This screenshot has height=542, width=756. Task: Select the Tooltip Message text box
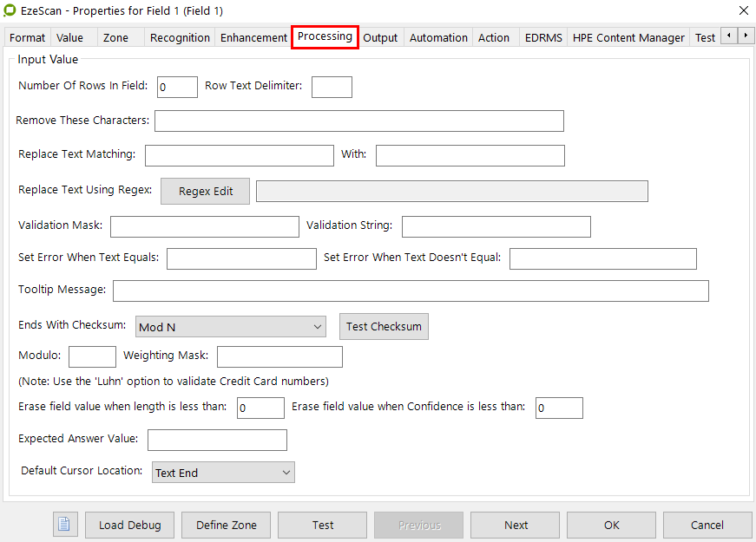(x=411, y=291)
